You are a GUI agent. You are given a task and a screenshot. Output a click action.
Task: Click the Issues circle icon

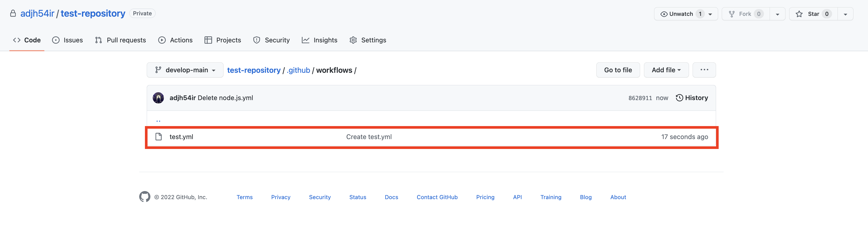(56, 40)
